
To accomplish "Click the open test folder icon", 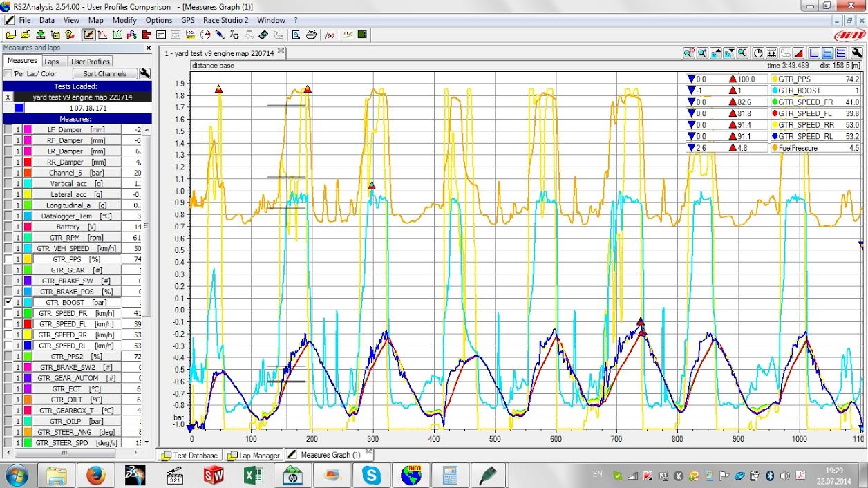I will coord(25,35).
